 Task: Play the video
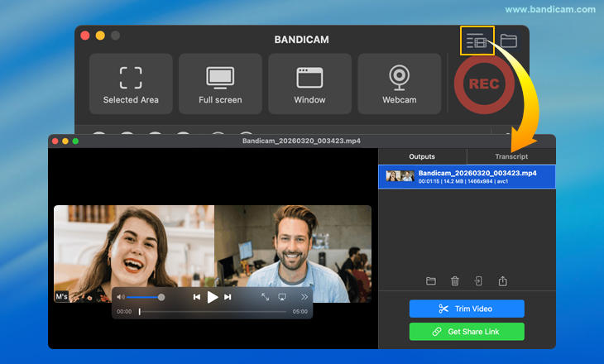(213, 297)
